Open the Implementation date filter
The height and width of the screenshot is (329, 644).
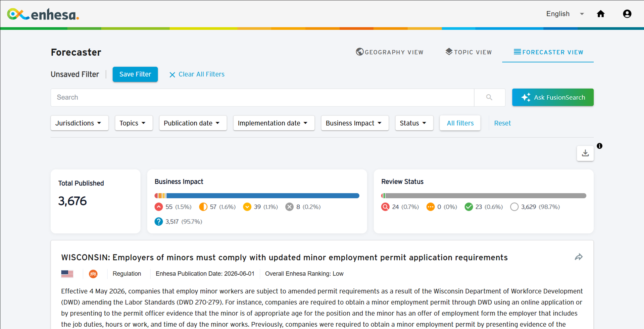(x=274, y=123)
